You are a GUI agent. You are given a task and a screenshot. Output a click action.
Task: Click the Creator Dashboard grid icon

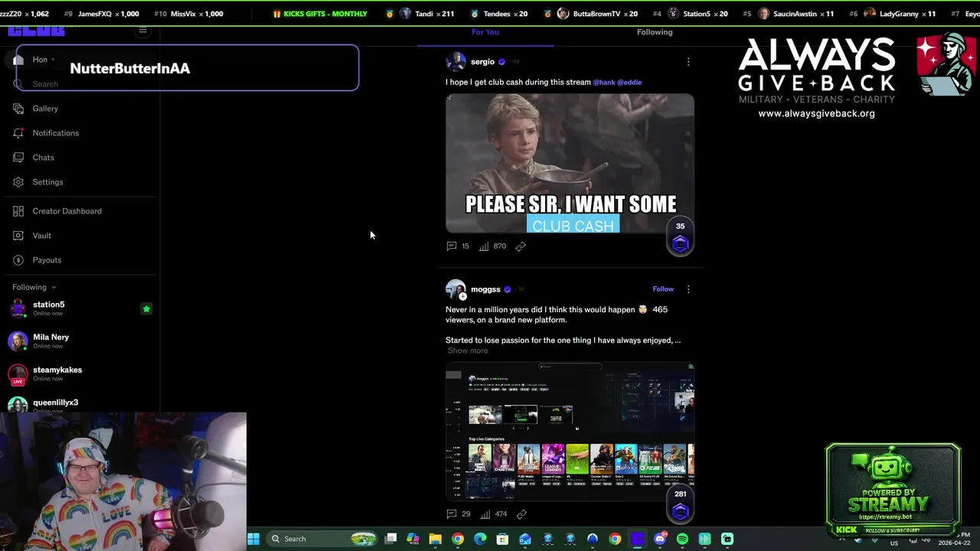[18, 211]
